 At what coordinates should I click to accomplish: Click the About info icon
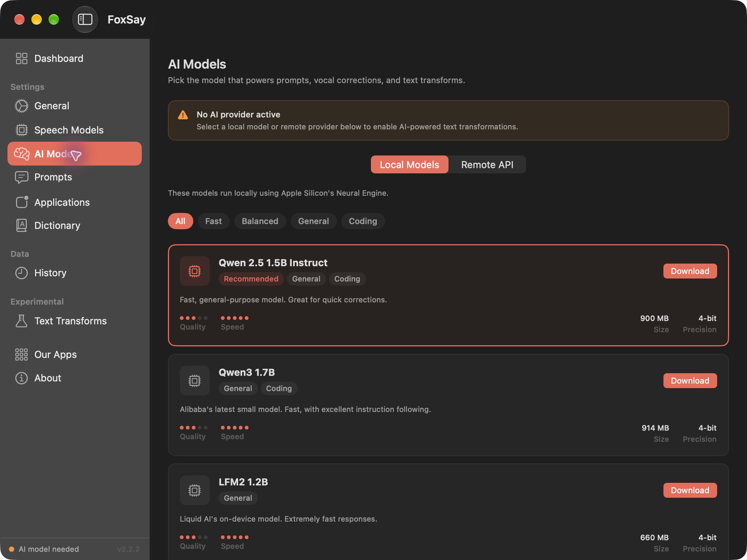pos(22,378)
